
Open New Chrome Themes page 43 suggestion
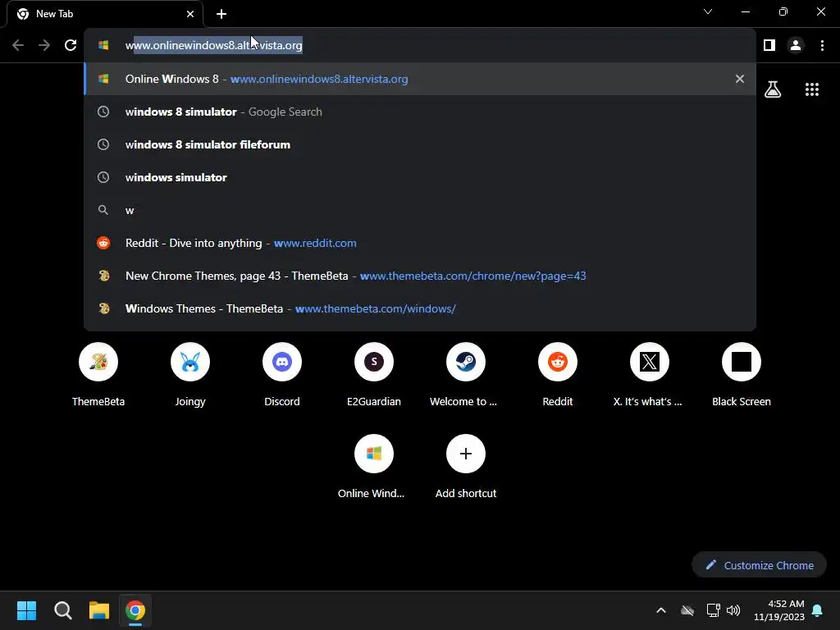[x=420, y=276]
